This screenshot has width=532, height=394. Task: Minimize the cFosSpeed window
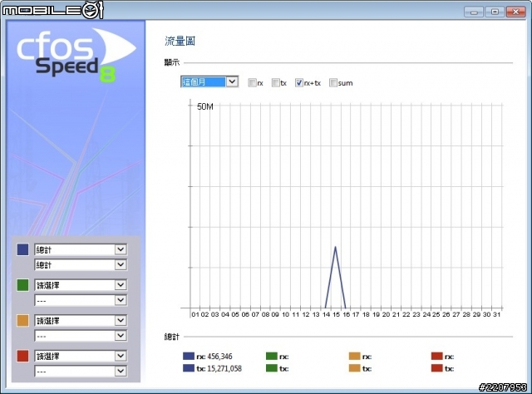pyautogui.click(x=474, y=12)
